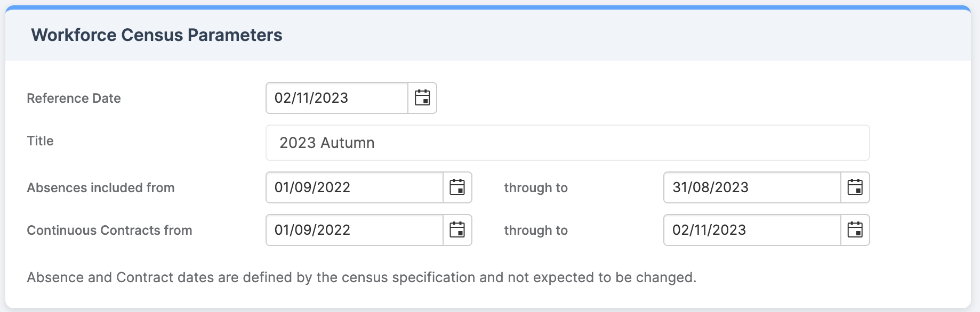
Task: Click the Continuous Contracts from date field
Action: (355, 230)
